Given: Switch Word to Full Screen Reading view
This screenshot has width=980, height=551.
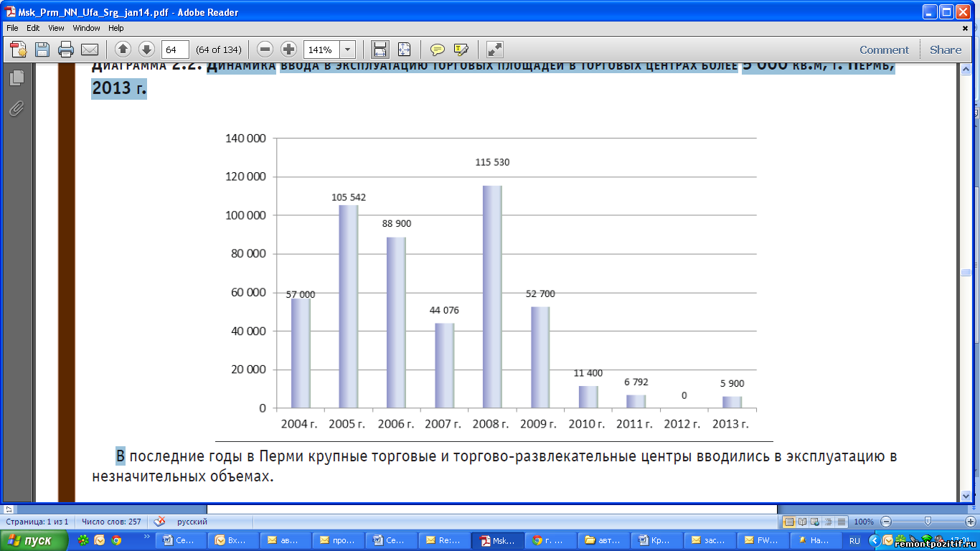Looking at the screenshot, I should (x=802, y=522).
